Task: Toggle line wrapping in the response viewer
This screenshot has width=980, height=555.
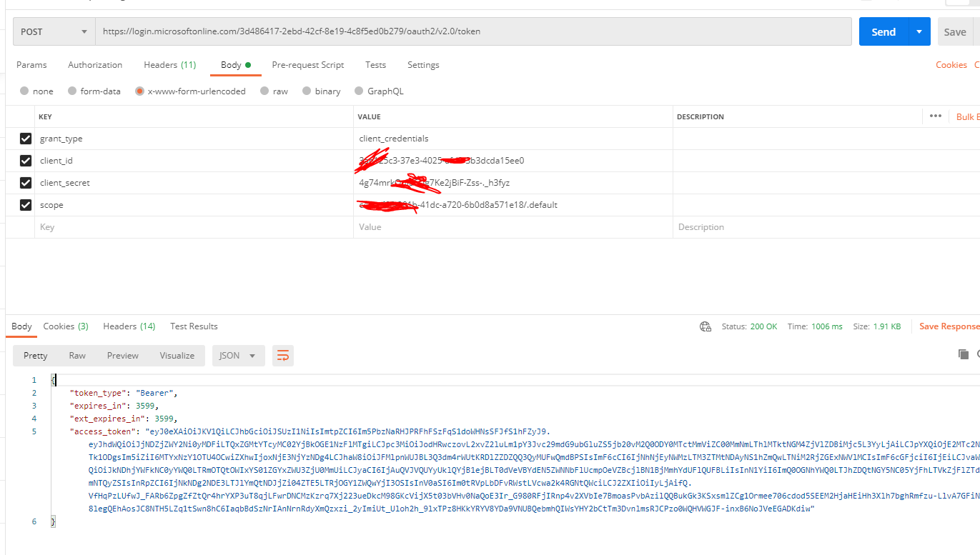Action: click(282, 355)
